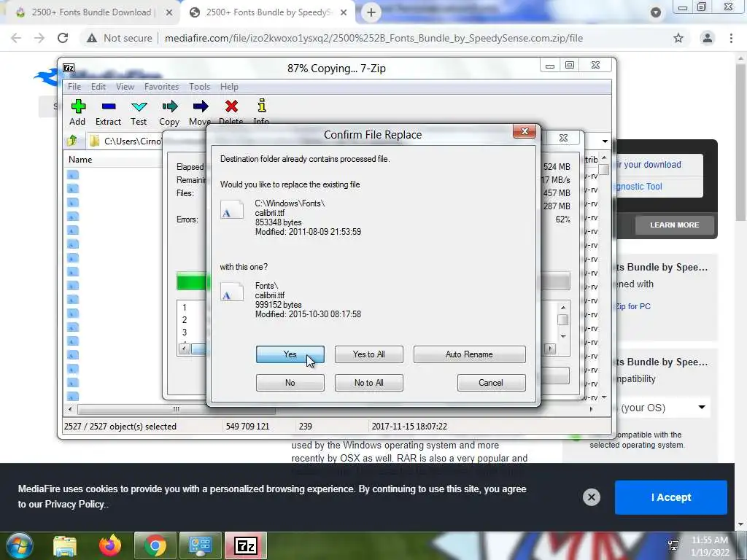The width and height of the screenshot is (747, 560).
Task: Click the network tray icon
Action: [673, 545]
